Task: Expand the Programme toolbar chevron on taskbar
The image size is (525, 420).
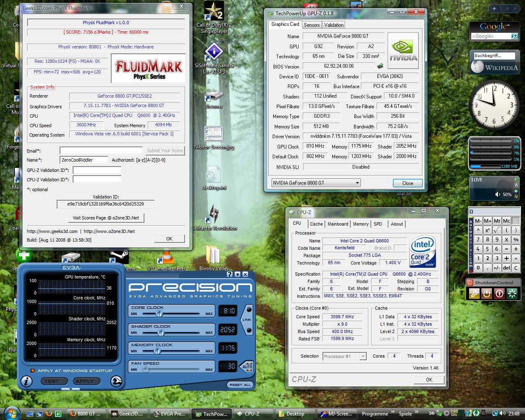Action: [x=393, y=412]
